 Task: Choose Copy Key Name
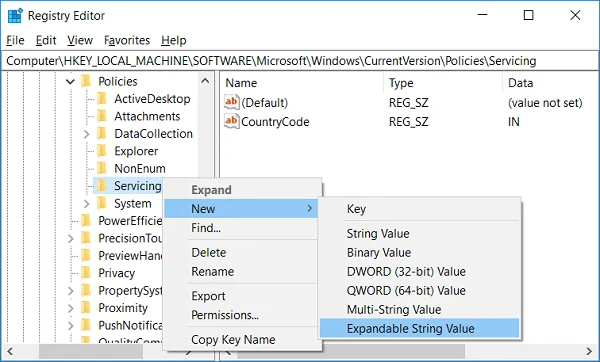coord(241,339)
